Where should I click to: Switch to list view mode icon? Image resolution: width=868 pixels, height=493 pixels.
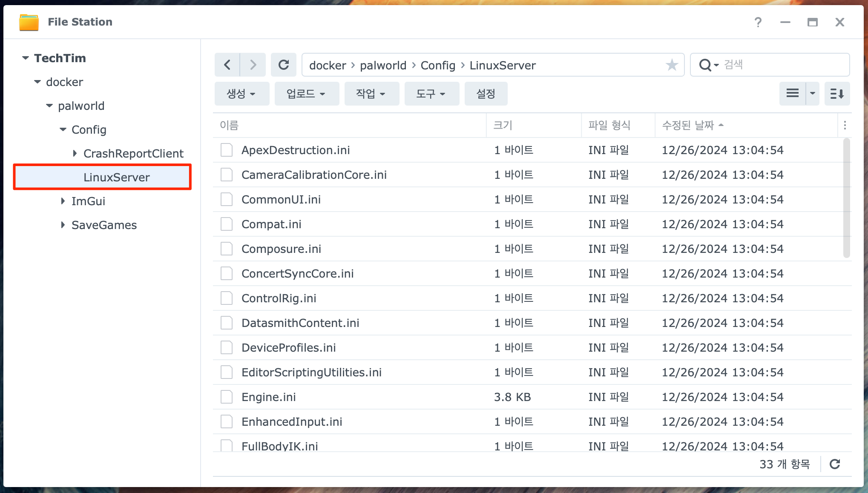(792, 93)
